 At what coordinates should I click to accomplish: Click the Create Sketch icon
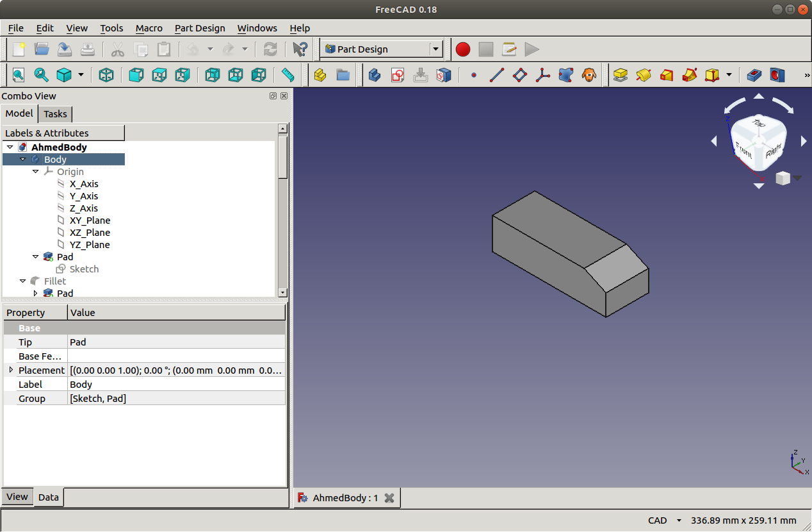(398, 75)
